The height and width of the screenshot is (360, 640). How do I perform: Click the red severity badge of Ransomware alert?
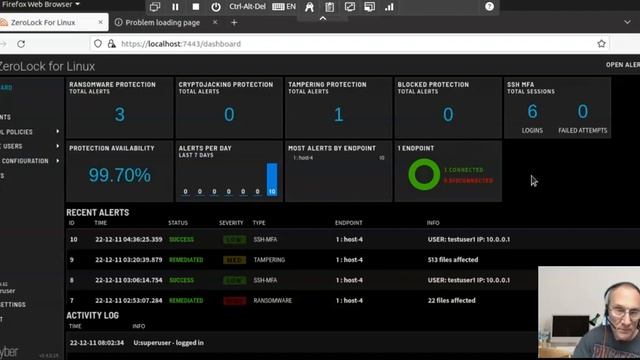pos(235,301)
